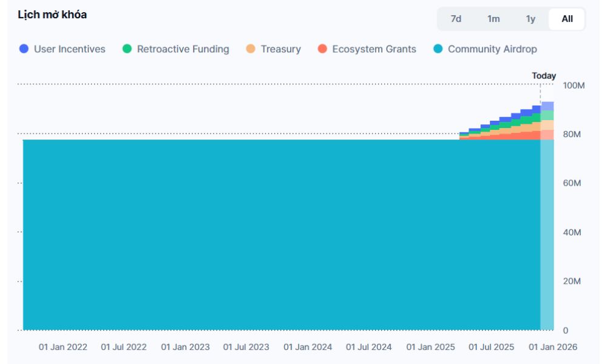Viewport: 607px width, 364px height.
Task: Click the 100M y-axis label
Action: pos(573,86)
